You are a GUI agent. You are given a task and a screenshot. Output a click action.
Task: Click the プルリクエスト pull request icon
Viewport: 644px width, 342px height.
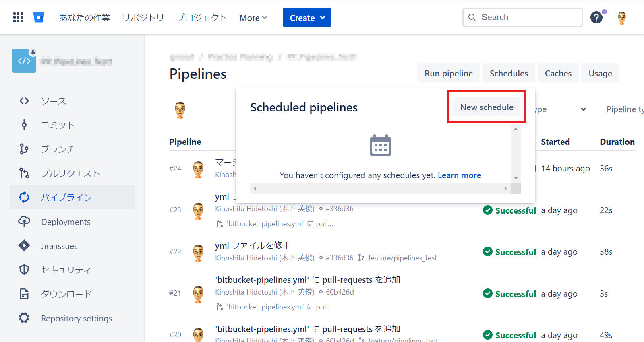point(24,173)
